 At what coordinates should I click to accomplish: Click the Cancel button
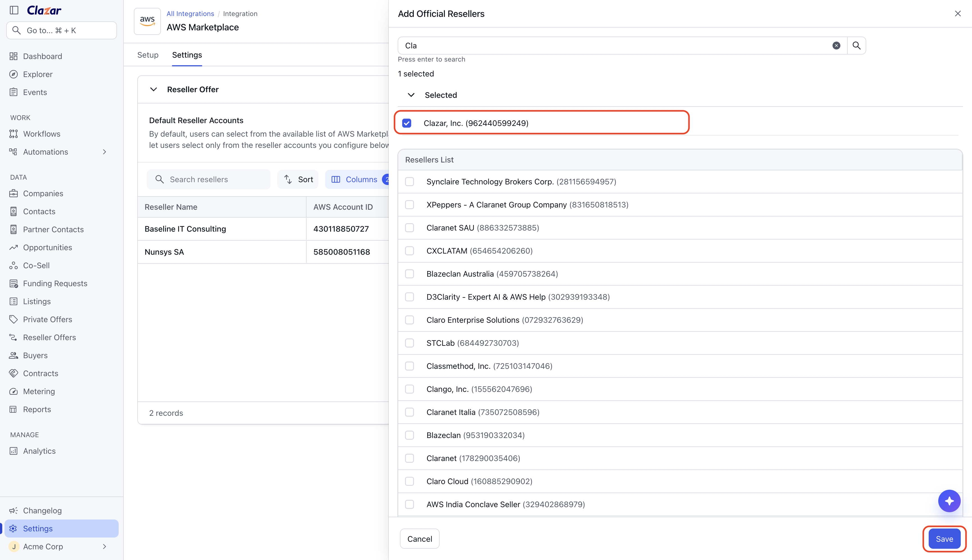[419, 539]
